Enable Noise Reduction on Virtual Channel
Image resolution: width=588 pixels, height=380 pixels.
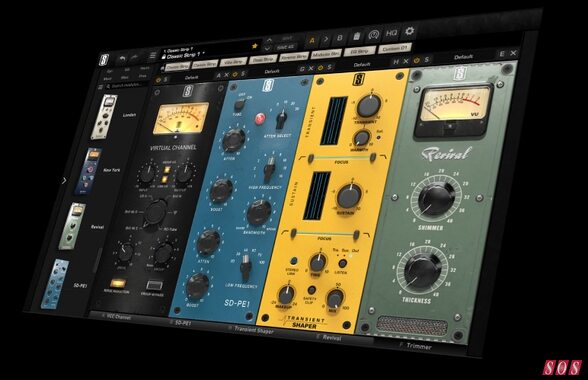point(117,283)
